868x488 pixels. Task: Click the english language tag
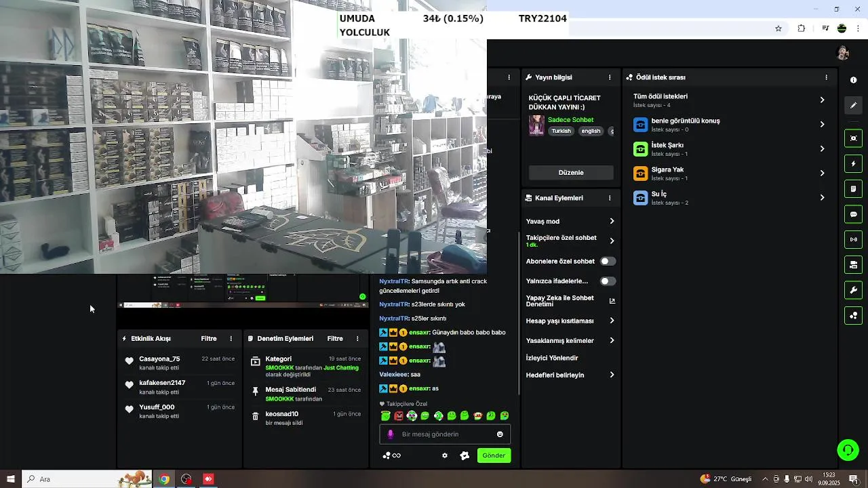(x=591, y=131)
